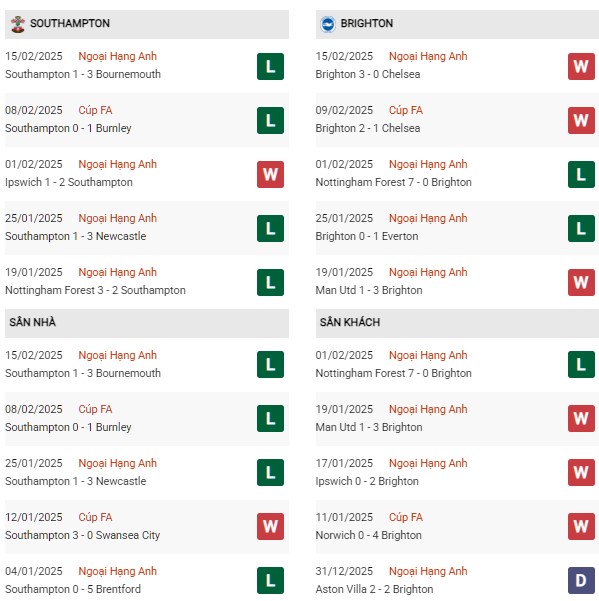Open Ngoại Hạng Anh link on Brighton 3-0 Chelsea row

click(428, 56)
